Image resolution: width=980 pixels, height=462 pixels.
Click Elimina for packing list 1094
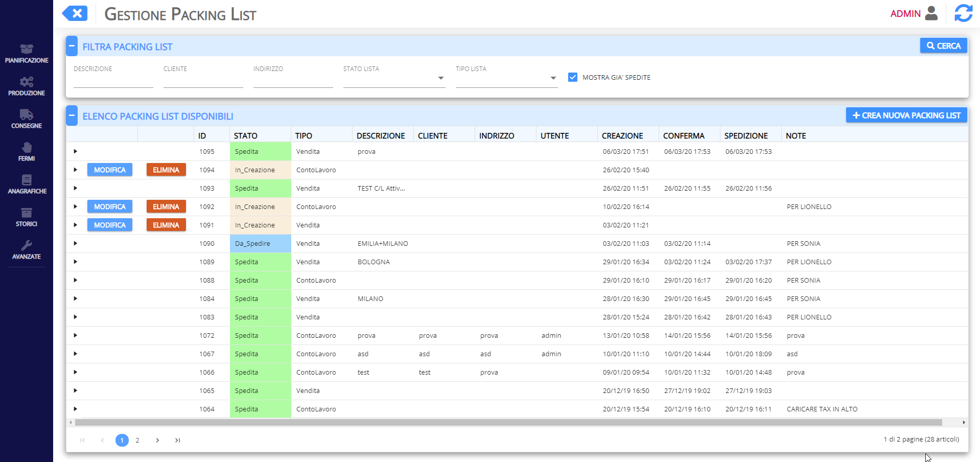(x=166, y=170)
